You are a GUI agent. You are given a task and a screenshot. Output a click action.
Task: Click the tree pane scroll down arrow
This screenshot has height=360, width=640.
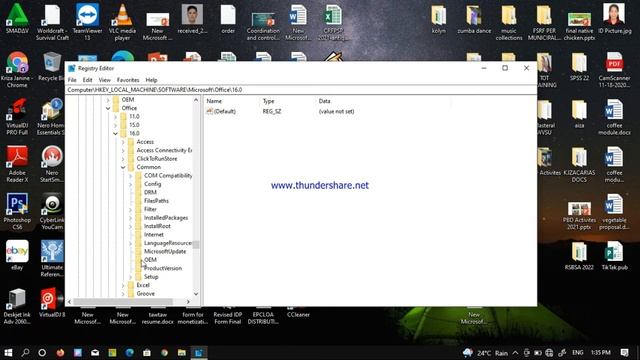point(196,294)
